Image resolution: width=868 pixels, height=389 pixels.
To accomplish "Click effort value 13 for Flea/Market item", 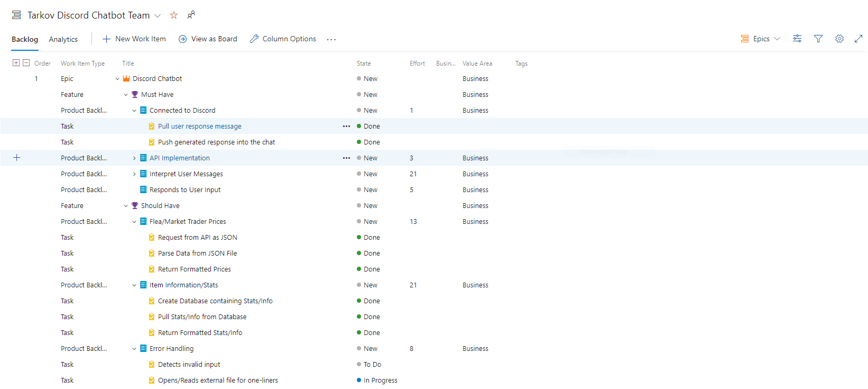I will pos(413,222).
